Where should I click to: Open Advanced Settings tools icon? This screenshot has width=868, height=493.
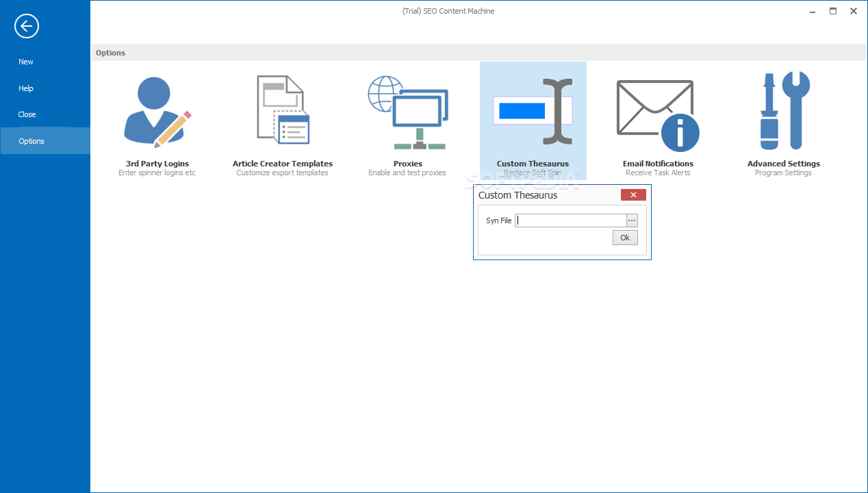click(784, 110)
